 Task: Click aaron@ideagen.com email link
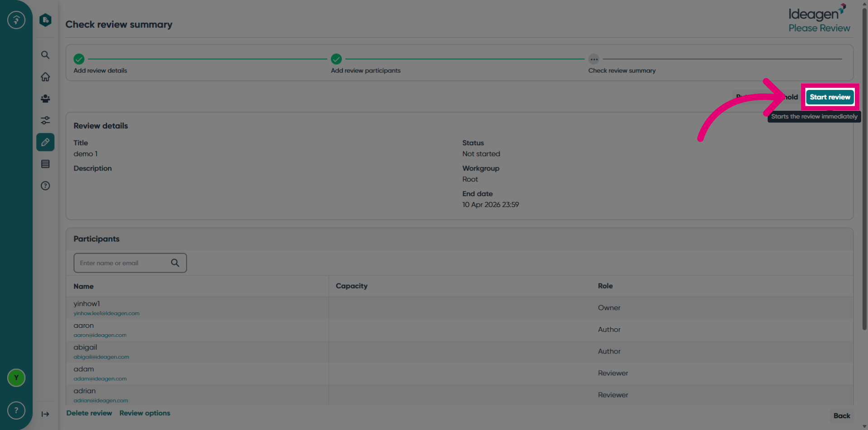[100, 335]
